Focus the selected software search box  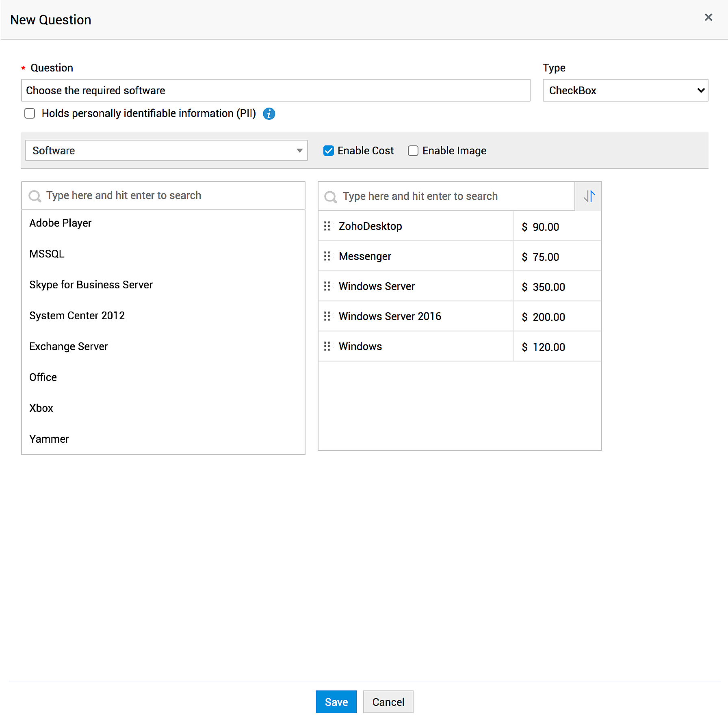(447, 196)
